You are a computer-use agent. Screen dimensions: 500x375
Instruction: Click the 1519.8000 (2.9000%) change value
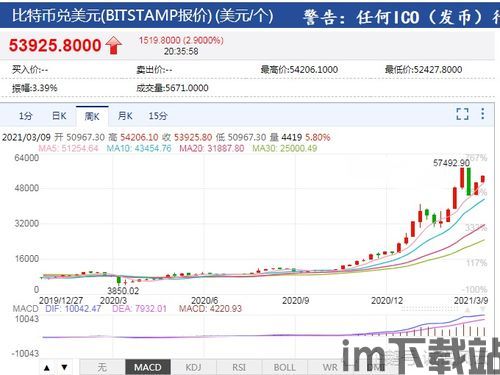coord(181,40)
